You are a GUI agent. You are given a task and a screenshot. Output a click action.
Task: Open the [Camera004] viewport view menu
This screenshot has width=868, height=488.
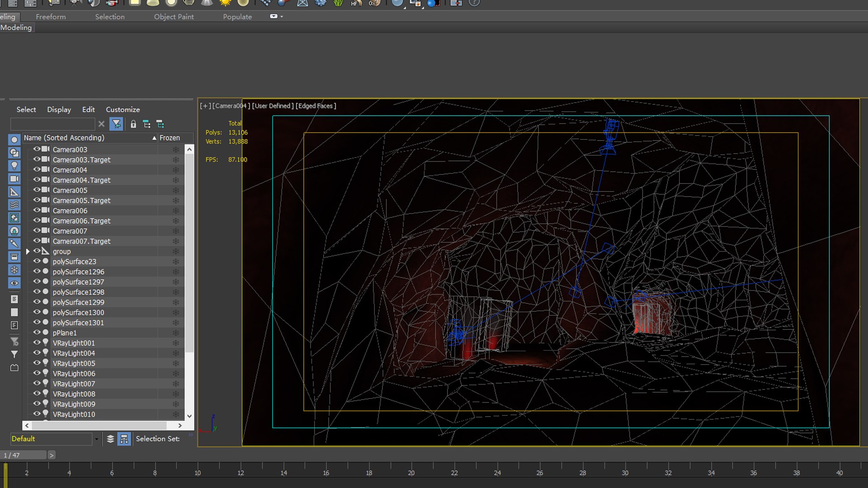[231, 106]
